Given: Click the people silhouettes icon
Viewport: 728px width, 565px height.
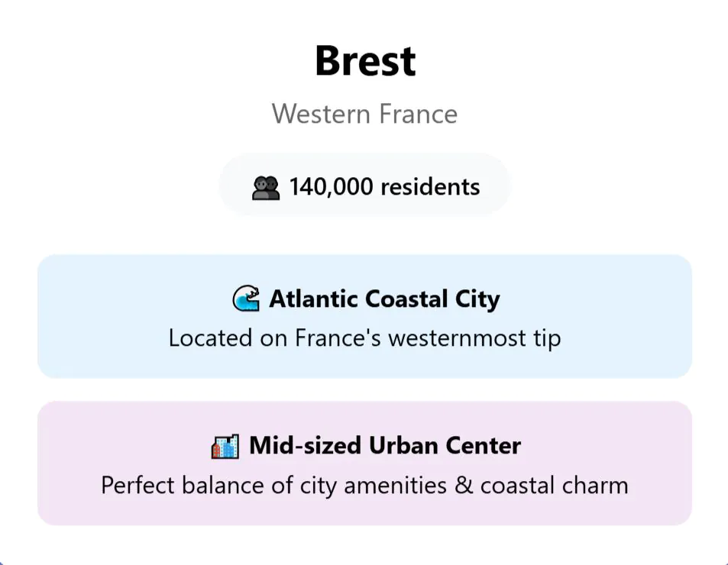Looking at the screenshot, I should click(266, 187).
